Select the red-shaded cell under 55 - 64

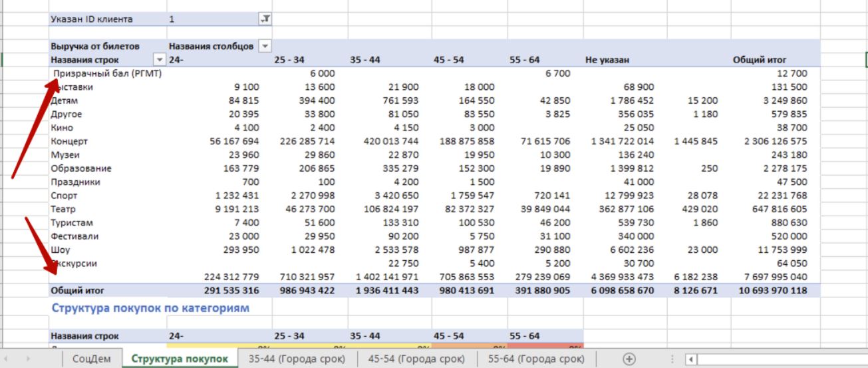click(x=545, y=346)
